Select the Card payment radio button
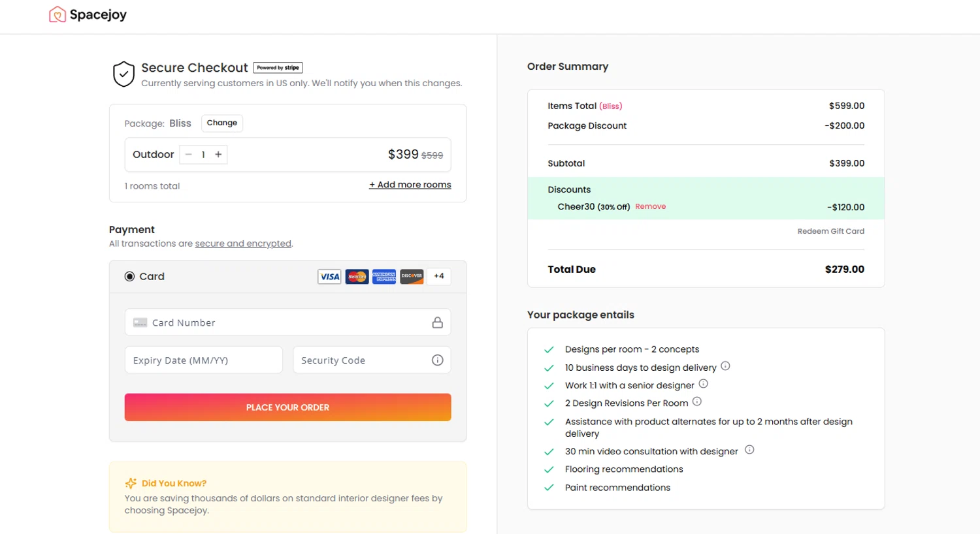Viewport: 980px width, 534px height. coord(129,277)
